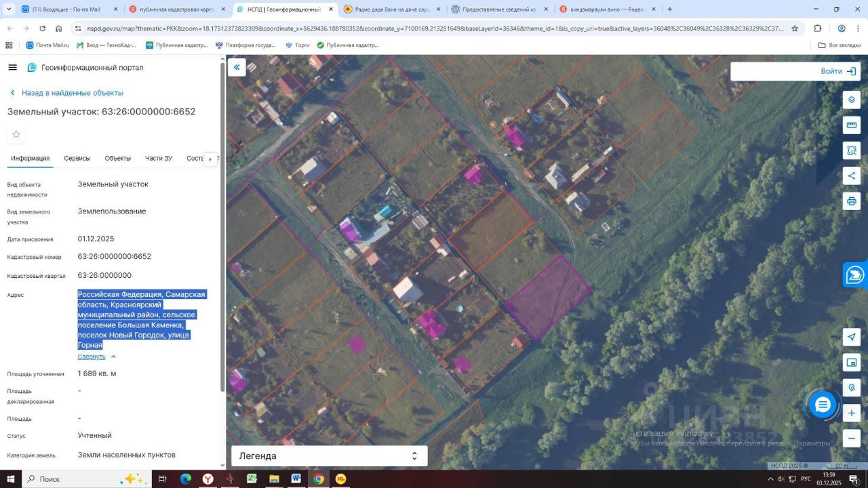Open the Торги bookmark
Image resolution: width=868 pixels, height=488 pixels.
tap(297, 45)
